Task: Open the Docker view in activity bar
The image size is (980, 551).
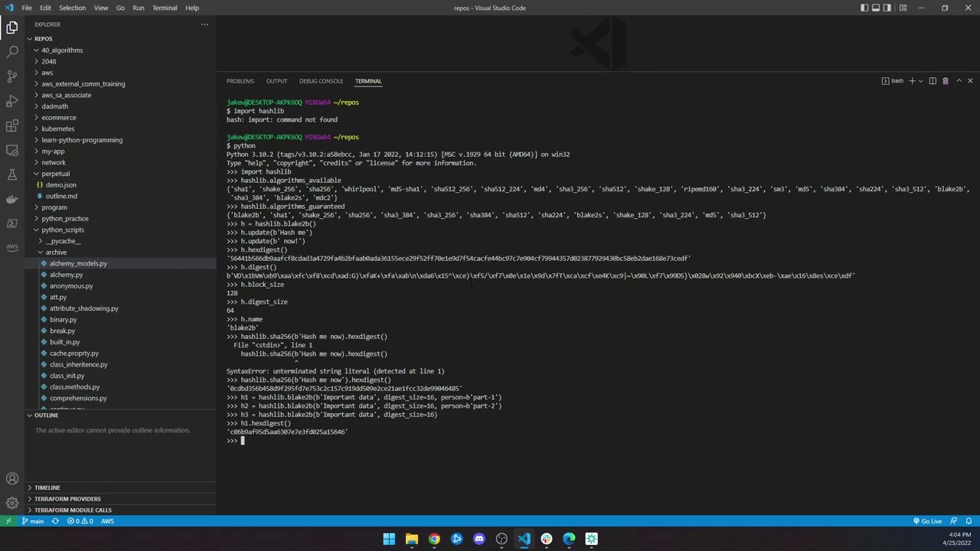Action: pos(12,199)
